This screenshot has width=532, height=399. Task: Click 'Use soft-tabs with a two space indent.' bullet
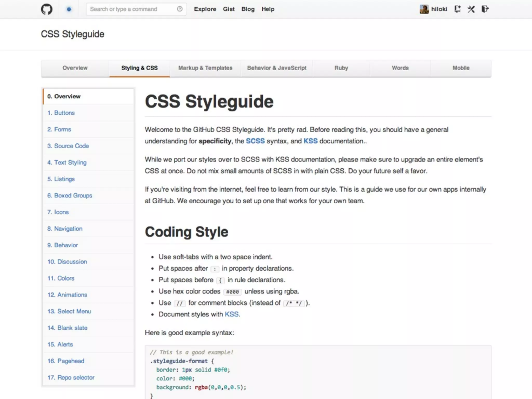point(216,257)
